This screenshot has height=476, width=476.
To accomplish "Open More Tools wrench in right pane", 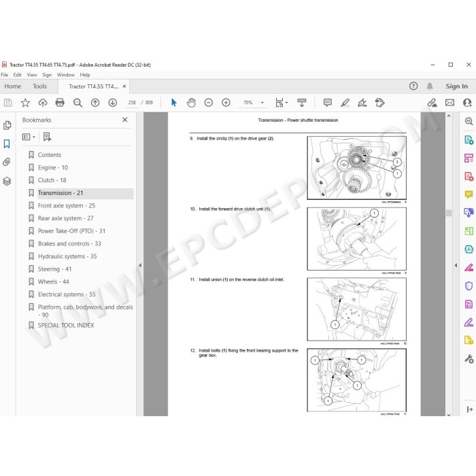I will 469,360.
